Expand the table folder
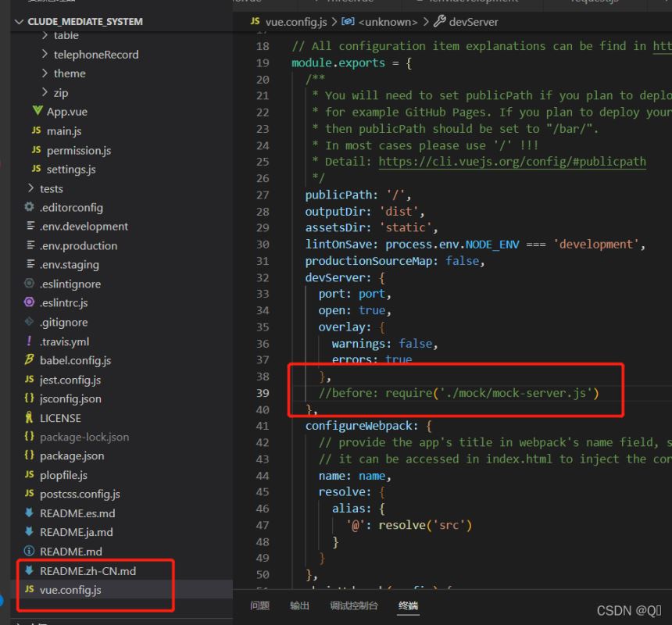 click(x=45, y=35)
